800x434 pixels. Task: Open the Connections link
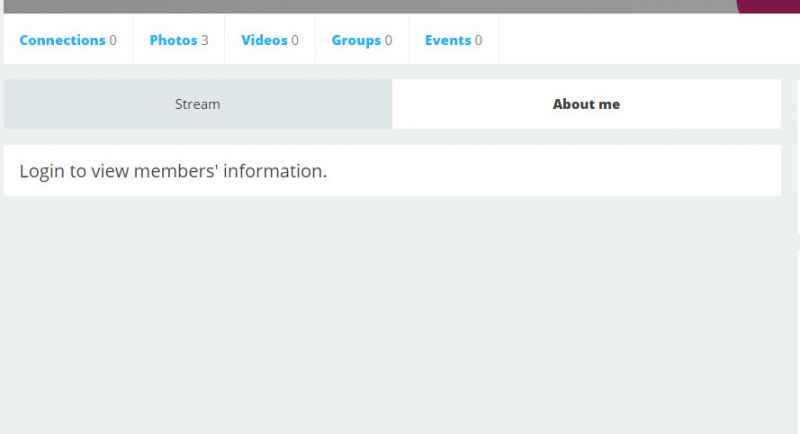[x=68, y=40]
